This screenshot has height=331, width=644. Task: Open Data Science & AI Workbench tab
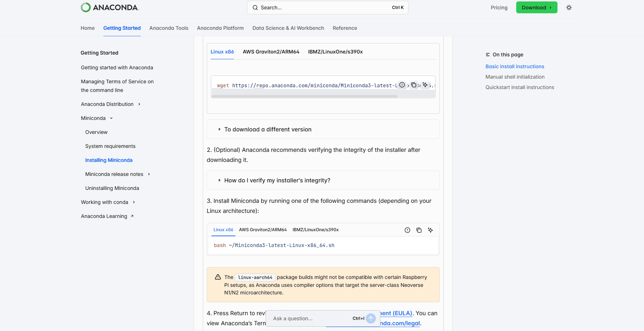pos(288,28)
